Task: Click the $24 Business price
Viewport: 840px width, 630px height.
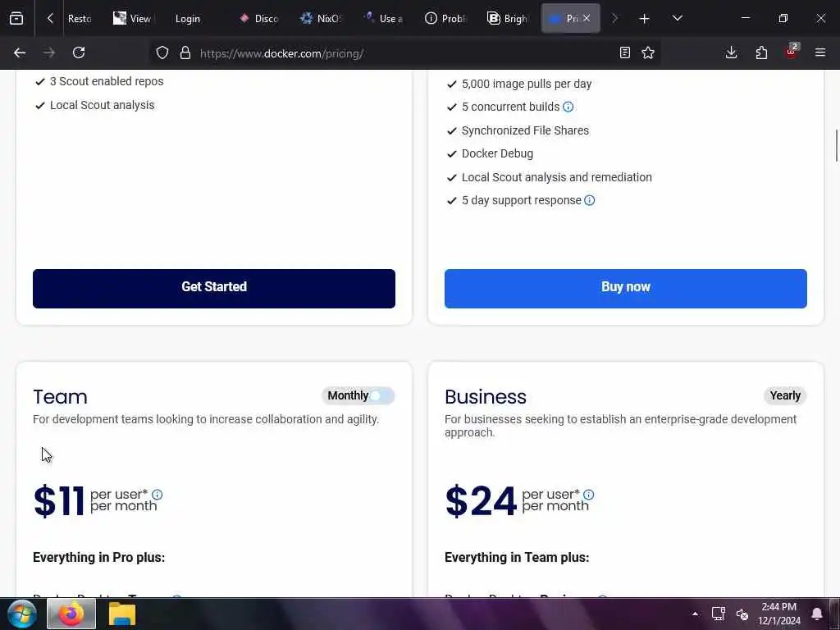Action: pos(481,501)
